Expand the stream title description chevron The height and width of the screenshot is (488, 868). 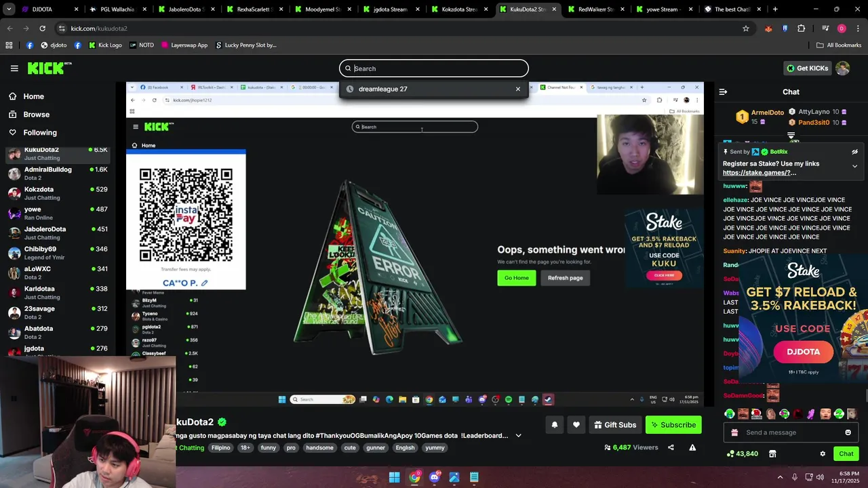tap(519, 436)
